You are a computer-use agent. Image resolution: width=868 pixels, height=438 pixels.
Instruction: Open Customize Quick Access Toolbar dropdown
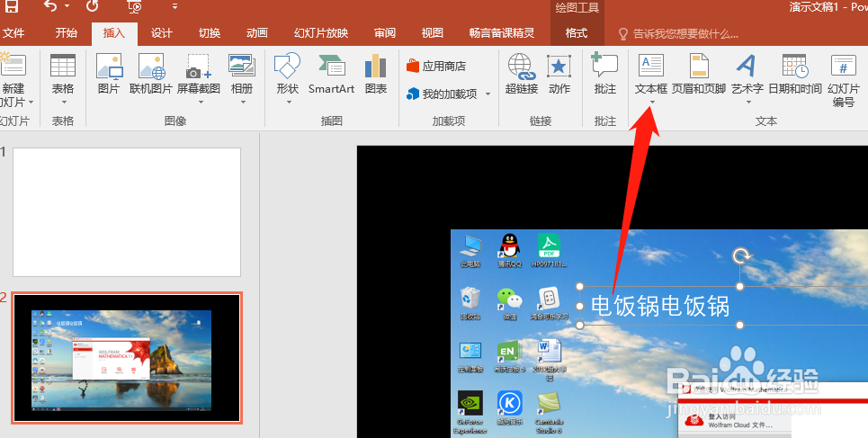(x=174, y=6)
